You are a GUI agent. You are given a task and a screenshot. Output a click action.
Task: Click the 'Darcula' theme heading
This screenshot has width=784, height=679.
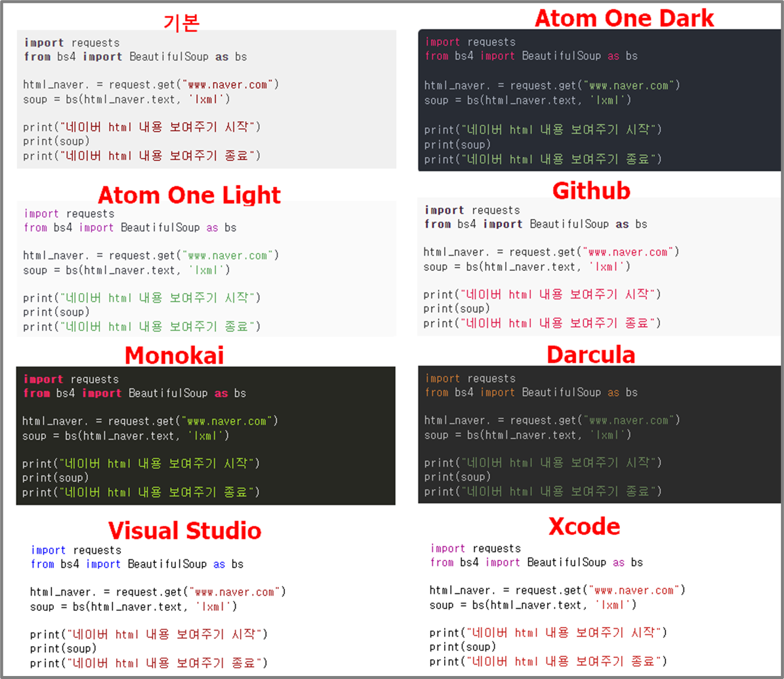point(591,355)
